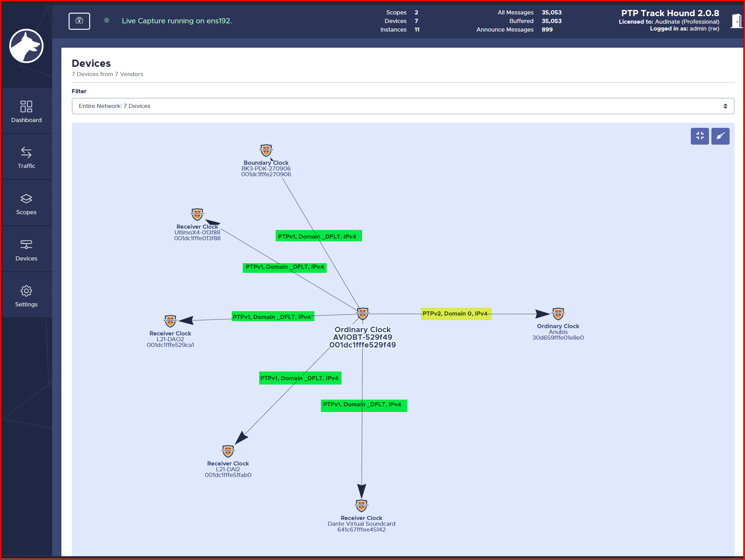Click the All Messages value 35,053
The width and height of the screenshot is (745, 560).
tap(551, 12)
